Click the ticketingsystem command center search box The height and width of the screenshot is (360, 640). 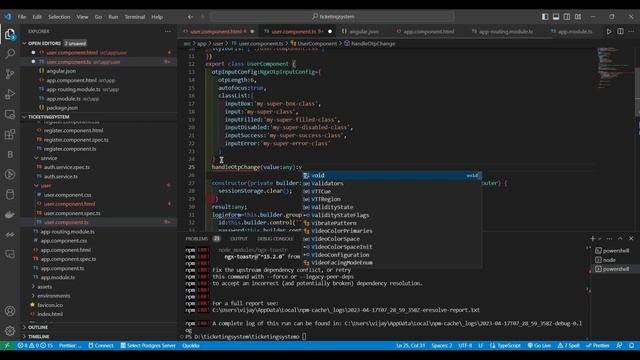(332, 17)
